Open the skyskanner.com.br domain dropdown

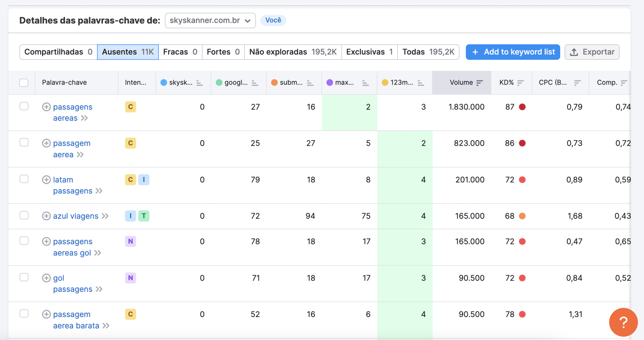(x=210, y=20)
